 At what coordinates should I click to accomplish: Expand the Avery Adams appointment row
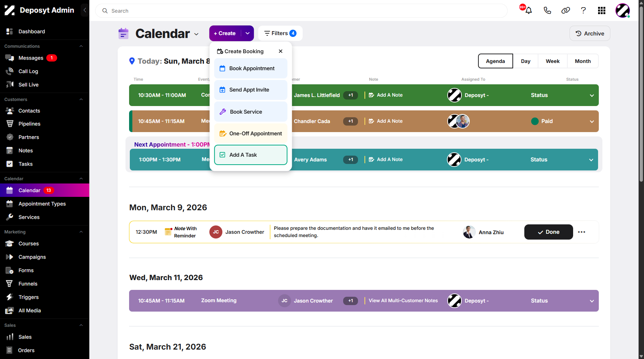pyautogui.click(x=591, y=160)
